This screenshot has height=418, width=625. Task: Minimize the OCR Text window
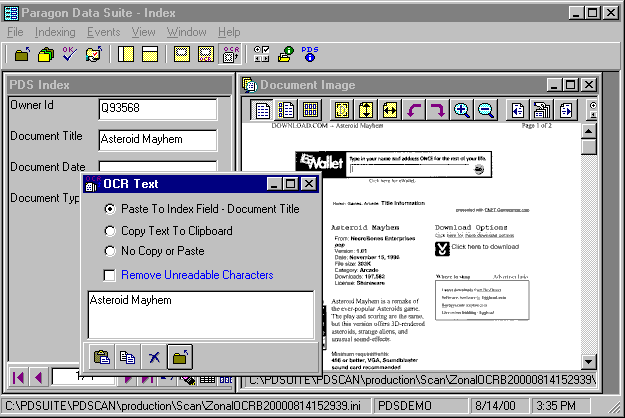[274, 184]
